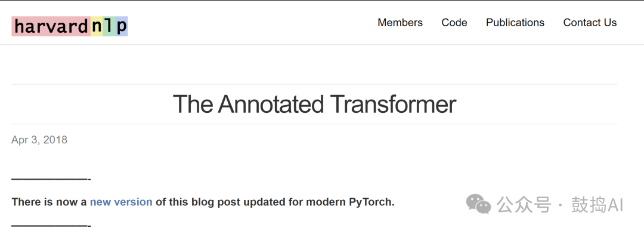The image size is (644, 231).
Task: Click the words "There is now a"
Action: tap(49, 202)
